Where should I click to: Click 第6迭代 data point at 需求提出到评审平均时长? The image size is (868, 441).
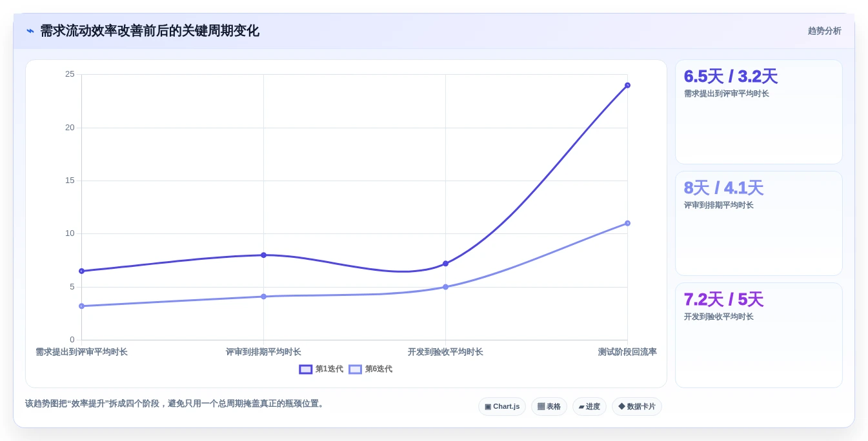pyautogui.click(x=81, y=306)
